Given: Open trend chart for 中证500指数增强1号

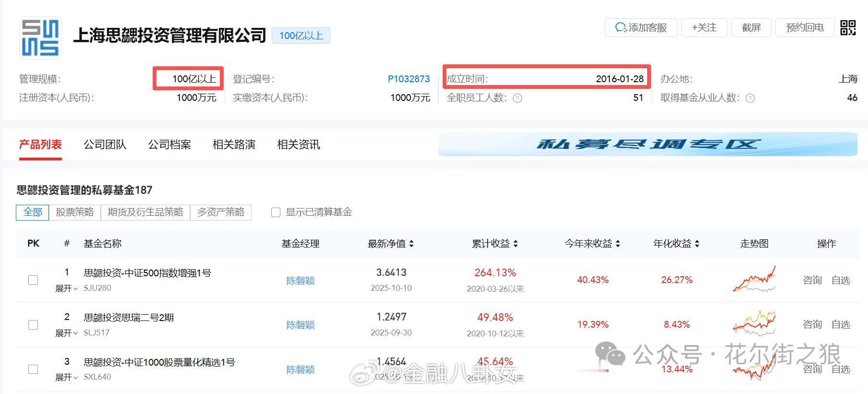Looking at the screenshot, I should 754,279.
